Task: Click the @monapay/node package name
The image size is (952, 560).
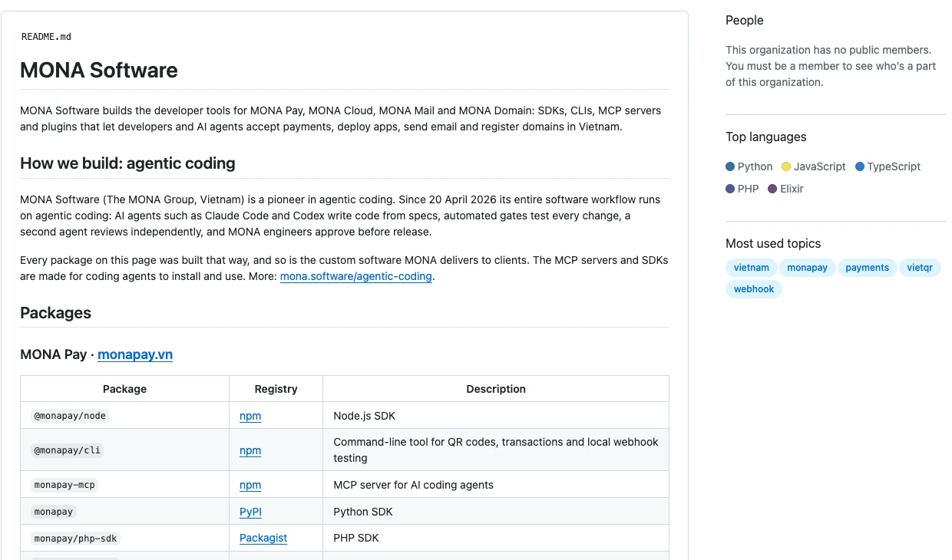Action: [x=70, y=416]
